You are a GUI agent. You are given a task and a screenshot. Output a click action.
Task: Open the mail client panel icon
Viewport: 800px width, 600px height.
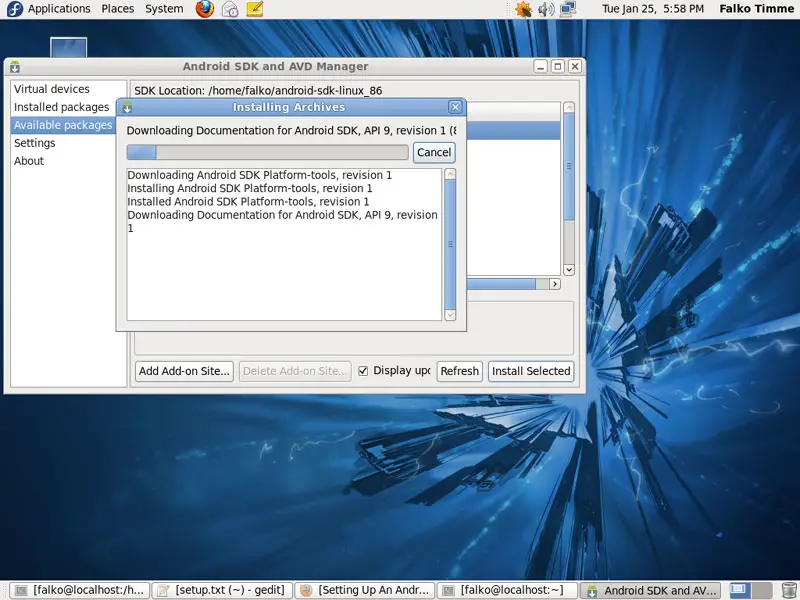pos(230,9)
